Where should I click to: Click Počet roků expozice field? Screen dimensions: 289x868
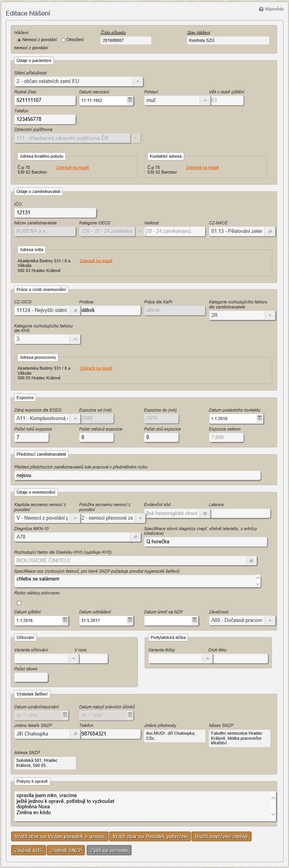[31, 437]
